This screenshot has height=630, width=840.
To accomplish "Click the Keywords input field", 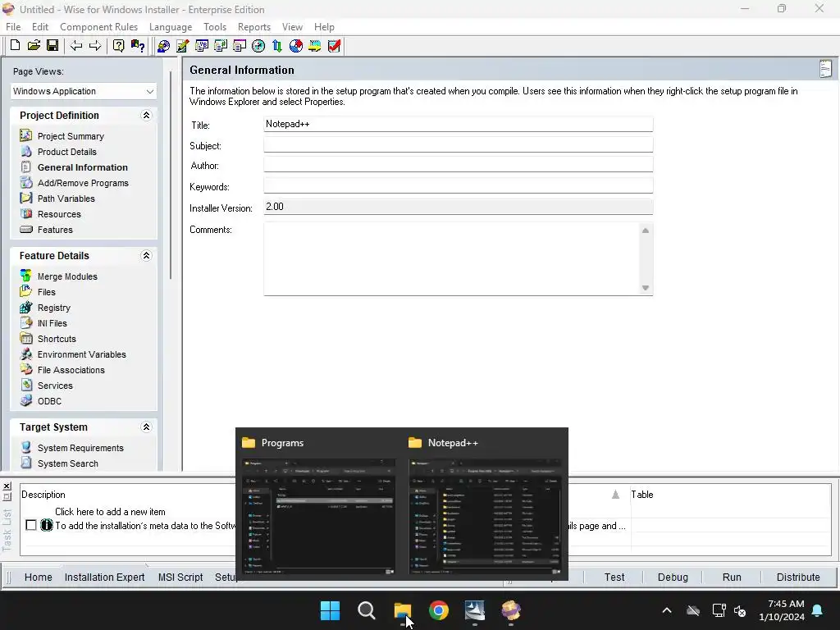I will pyautogui.click(x=458, y=186).
